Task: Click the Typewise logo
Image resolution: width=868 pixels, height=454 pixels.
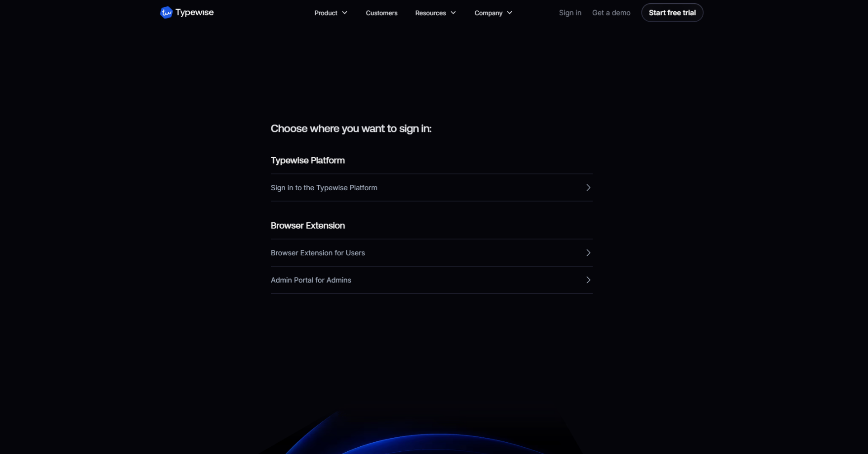Action: tap(186, 12)
